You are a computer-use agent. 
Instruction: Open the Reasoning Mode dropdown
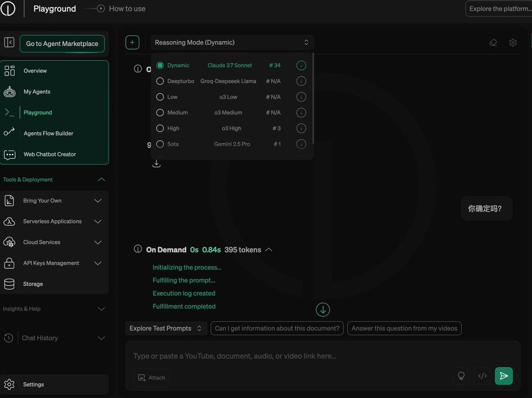coord(232,43)
